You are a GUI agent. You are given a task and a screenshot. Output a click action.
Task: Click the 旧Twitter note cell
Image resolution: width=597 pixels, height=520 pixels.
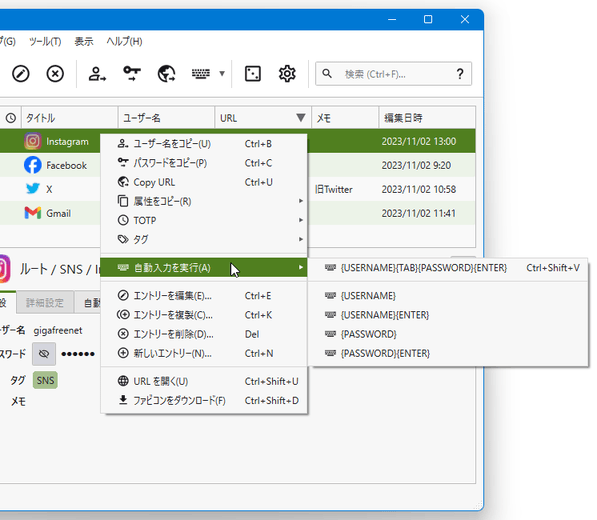tap(334, 189)
